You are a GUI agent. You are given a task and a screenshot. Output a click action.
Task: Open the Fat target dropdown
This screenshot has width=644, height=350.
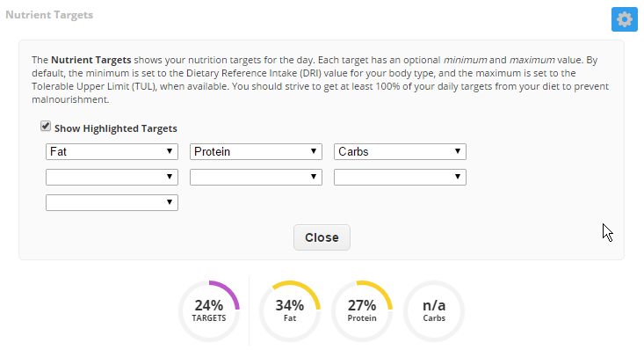112,152
